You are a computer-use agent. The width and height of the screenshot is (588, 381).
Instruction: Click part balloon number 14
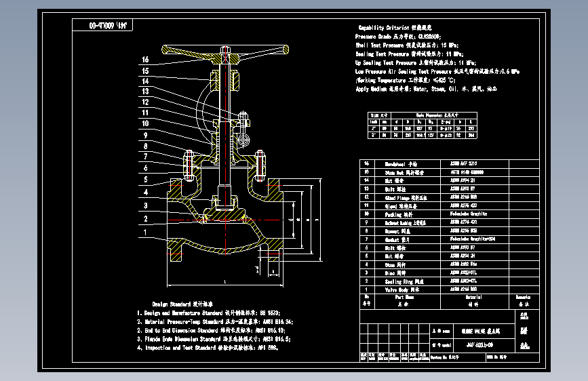pos(145,81)
